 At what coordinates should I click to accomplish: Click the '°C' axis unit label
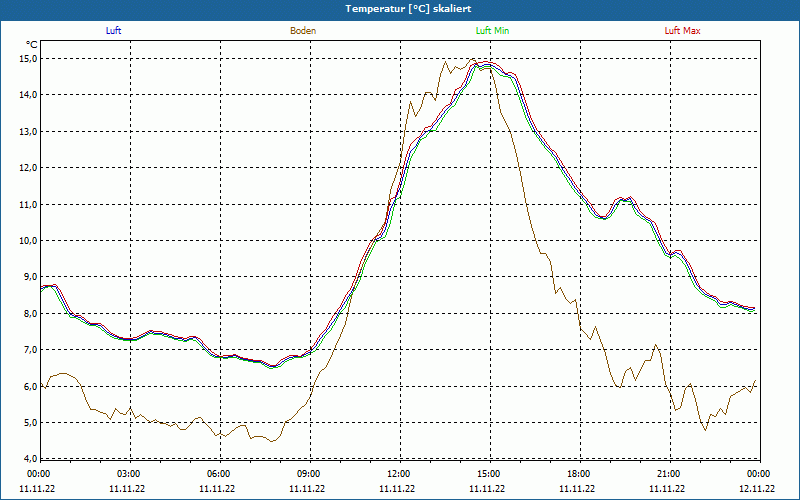pyautogui.click(x=32, y=45)
